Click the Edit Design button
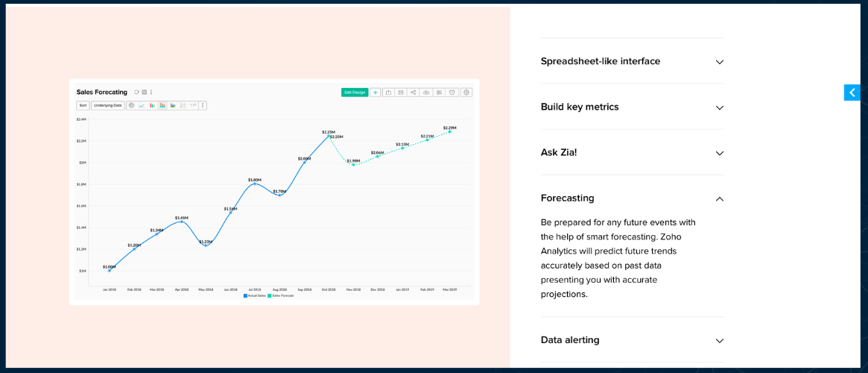868x373 pixels. pos(355,93)
